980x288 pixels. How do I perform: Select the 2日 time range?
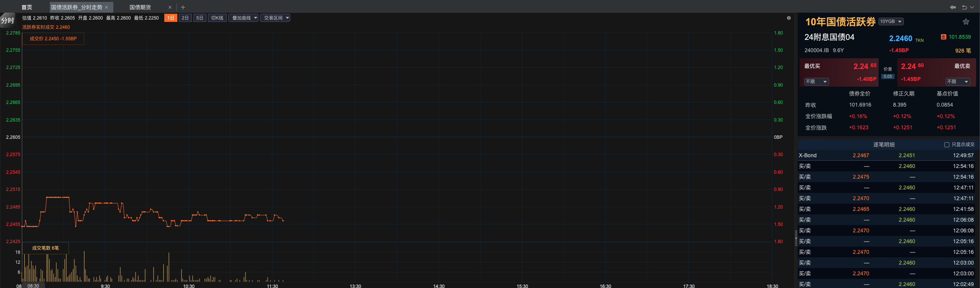pyautogui.click(x=185, y=18)
